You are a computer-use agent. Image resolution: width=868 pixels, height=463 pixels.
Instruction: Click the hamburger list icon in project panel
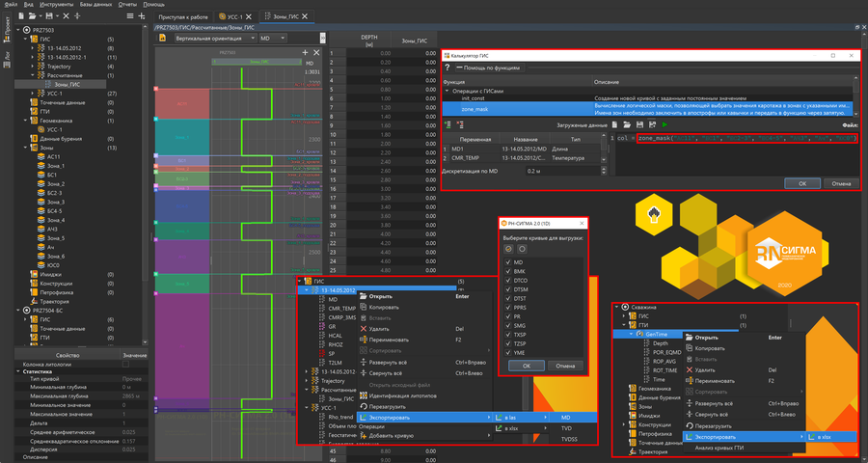click(x=130, y=16)
